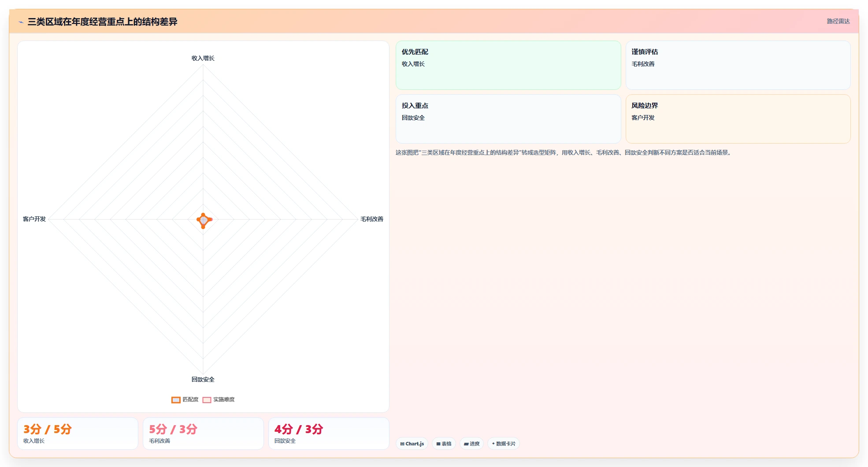
Task: Click the 毛利改善 axis label on the radar
Action: click(372, 219)
